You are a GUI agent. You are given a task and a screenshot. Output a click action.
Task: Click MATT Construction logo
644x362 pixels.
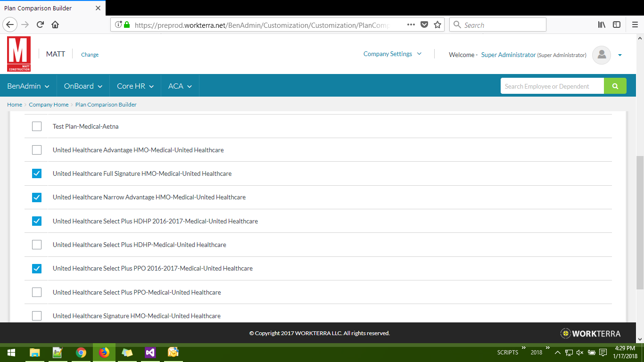[x=19, y=54]
